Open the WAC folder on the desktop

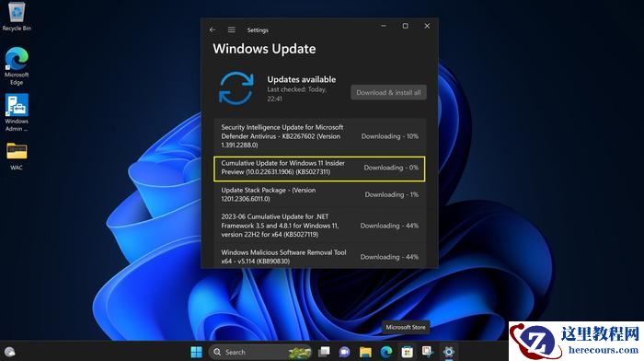coord(17,157)
